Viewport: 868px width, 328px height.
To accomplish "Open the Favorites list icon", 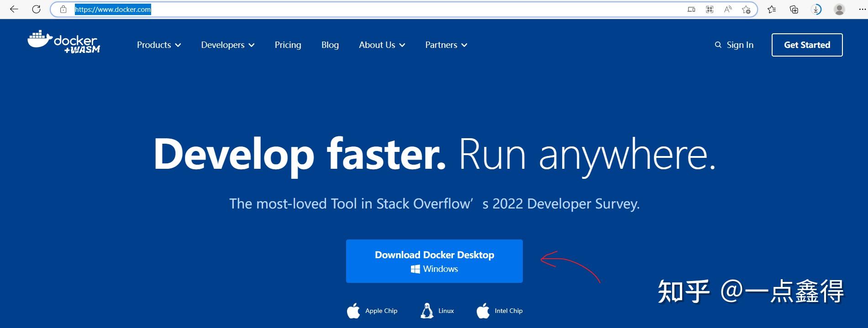I will click(772, 9).
